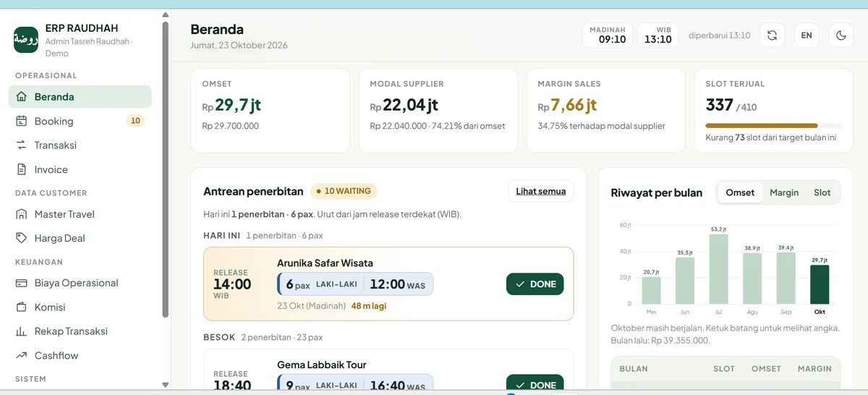Image resolution: width=868 pixels, height=395 pixels.
Task: Click the Agu bar in the chart
Action: (x=752, y=279)
